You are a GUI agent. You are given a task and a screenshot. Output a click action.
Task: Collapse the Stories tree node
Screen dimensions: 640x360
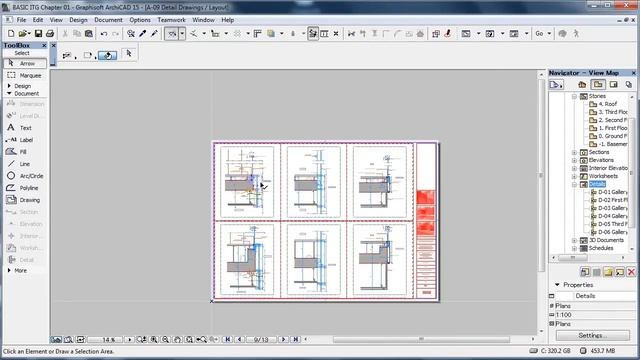574,96
